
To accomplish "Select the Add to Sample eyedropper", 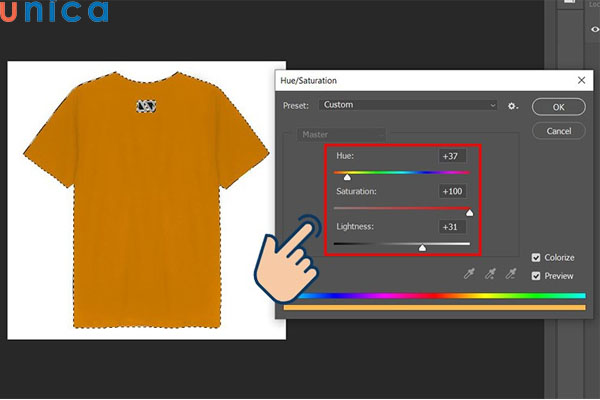I will [489, 275].
